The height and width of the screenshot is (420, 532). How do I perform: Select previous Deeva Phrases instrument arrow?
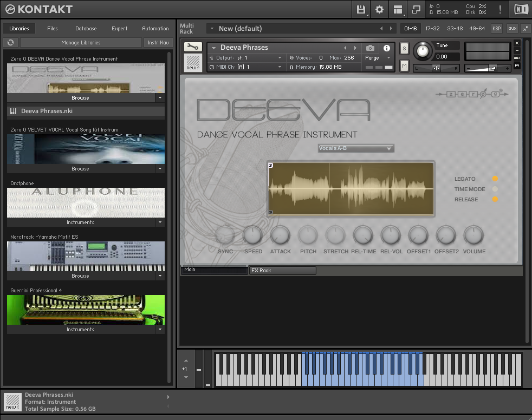pyautogui.click(x=345, y=48)
